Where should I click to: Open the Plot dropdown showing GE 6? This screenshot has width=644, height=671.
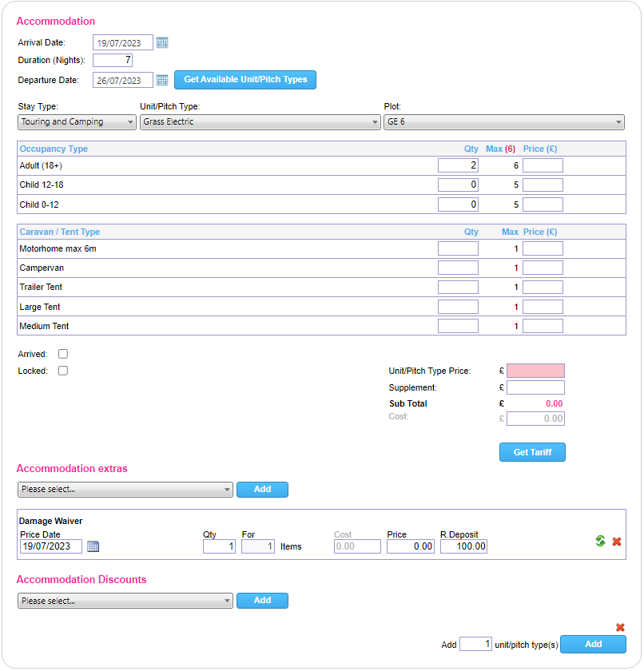pyautogui.click(x=503, y=122)
